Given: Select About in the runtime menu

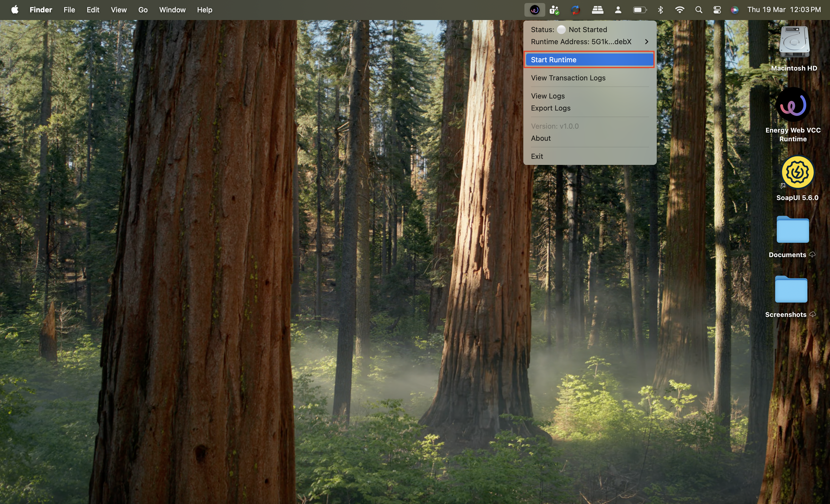Looking at the screenshot, I should click(541, 138).
